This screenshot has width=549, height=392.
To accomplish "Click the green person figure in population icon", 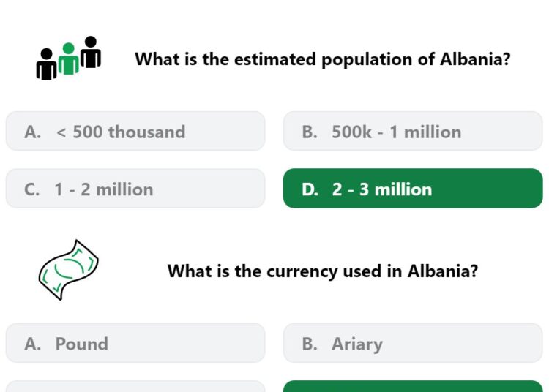I will coord(69,59).
